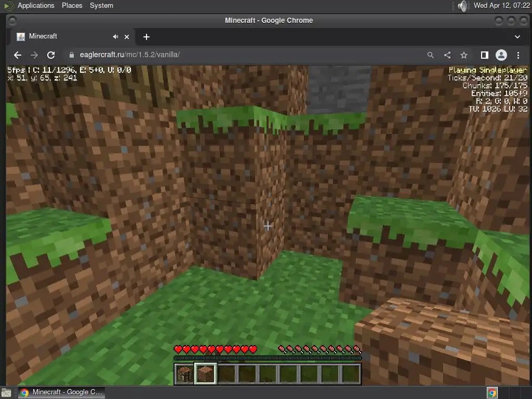Click the 'Playing Singleplayer' text

(x=487, y=70)
